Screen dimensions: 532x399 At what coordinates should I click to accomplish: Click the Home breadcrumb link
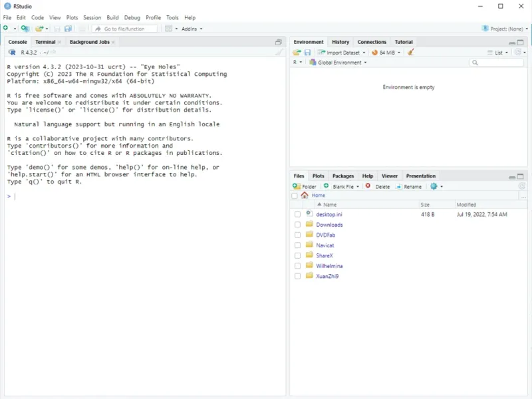point(319,195)
